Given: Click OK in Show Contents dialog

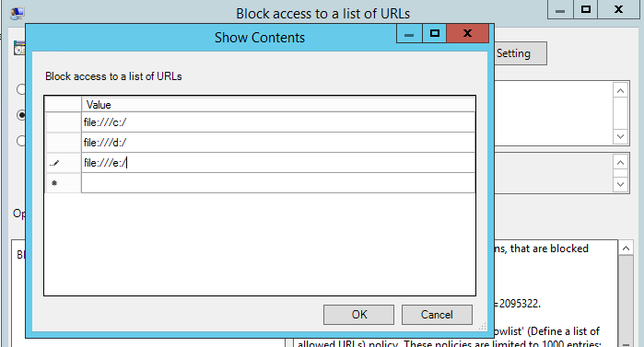Looking at the screenshot, I should tap(358, 315).
